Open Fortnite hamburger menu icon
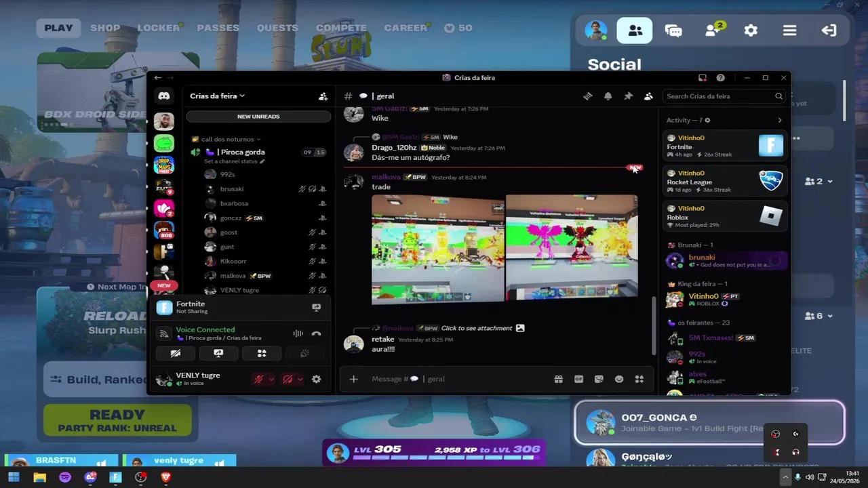The height and width of the screenshot is (488, 868). click(789, 30)
